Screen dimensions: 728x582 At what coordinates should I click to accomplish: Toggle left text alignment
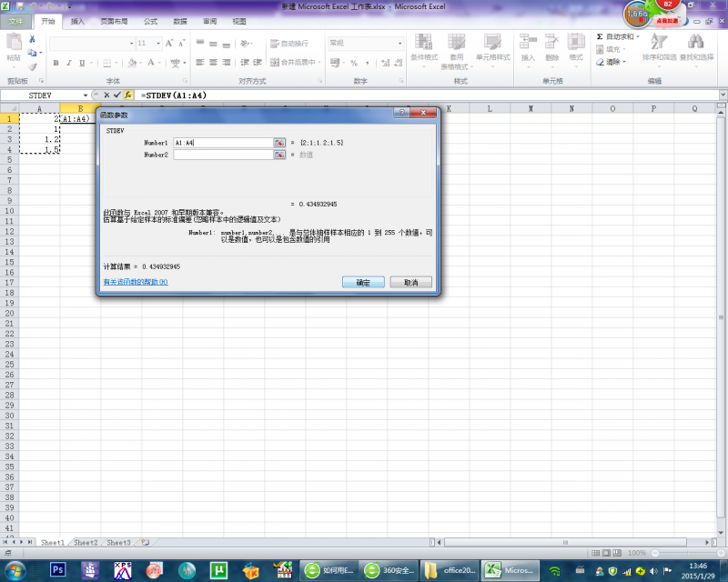200,62
